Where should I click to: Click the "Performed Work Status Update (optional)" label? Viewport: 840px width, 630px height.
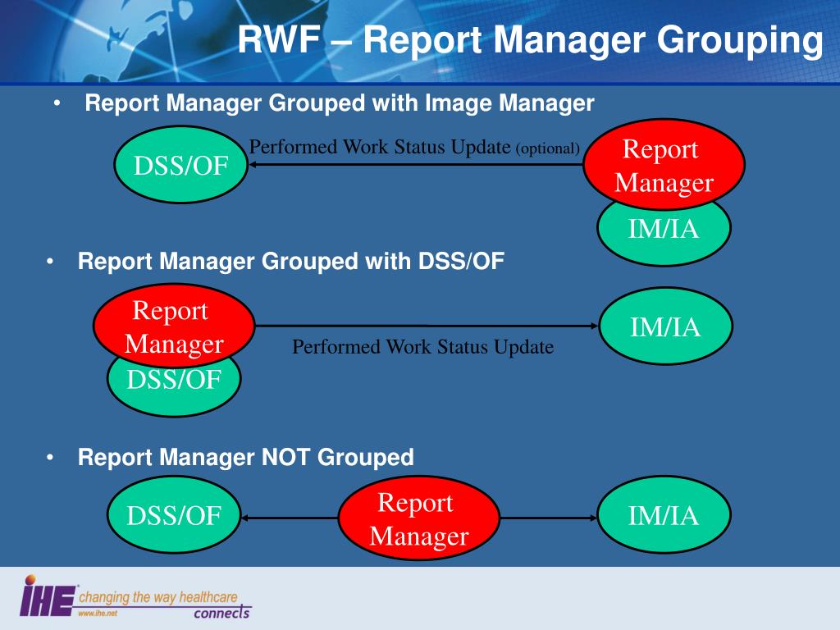click(414, 147)
